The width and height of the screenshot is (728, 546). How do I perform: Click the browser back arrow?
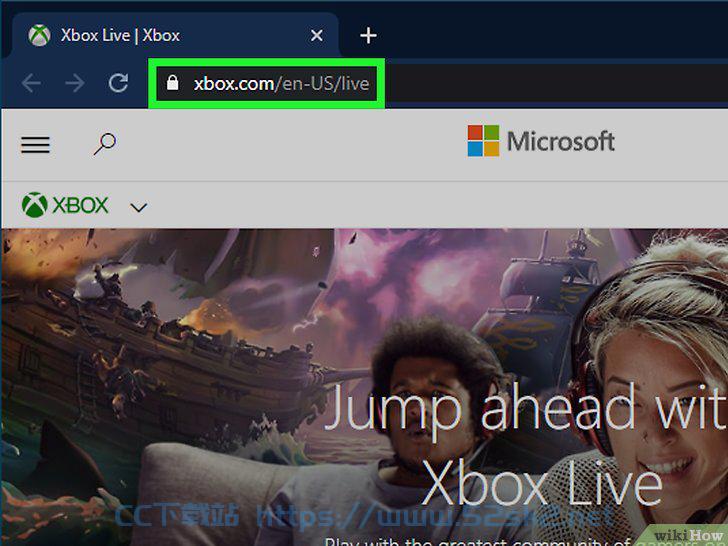31,84
